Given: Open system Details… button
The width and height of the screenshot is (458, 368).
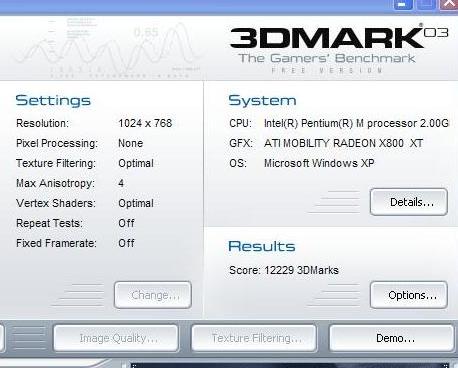Looking at the screenshot, I should pos(409,202).
